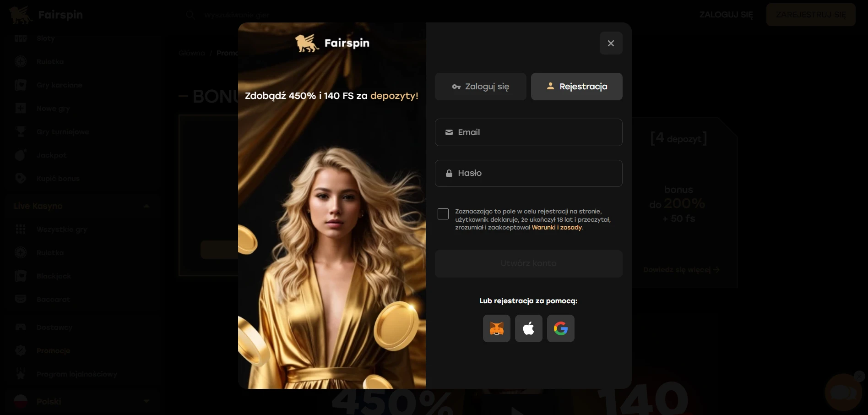Viewport: 868px width, 415px height.
Task: Click the padlock icon in the Hasło field
Action: click(x=449, y=173)
